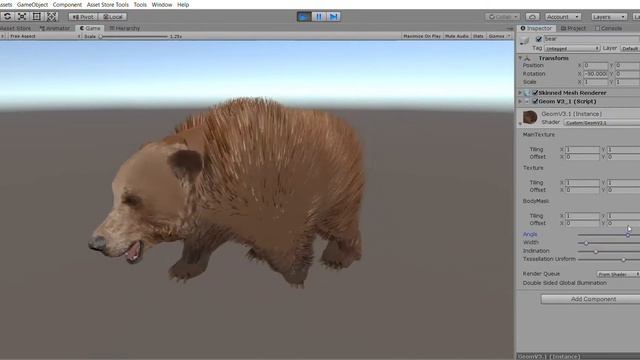Click the Position X field

596,65
